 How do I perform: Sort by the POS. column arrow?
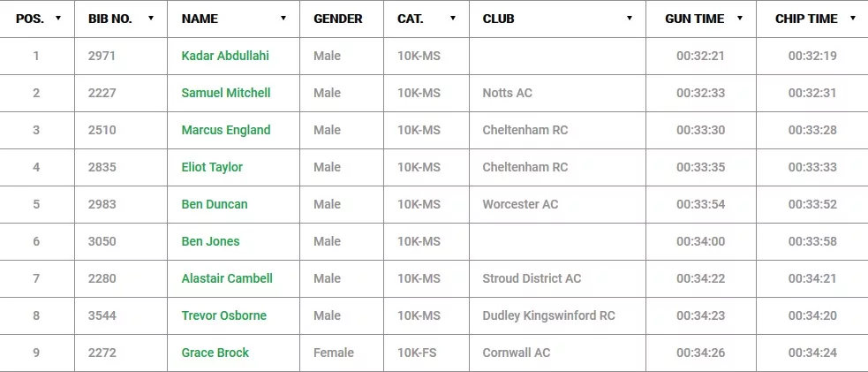(58, 19)
